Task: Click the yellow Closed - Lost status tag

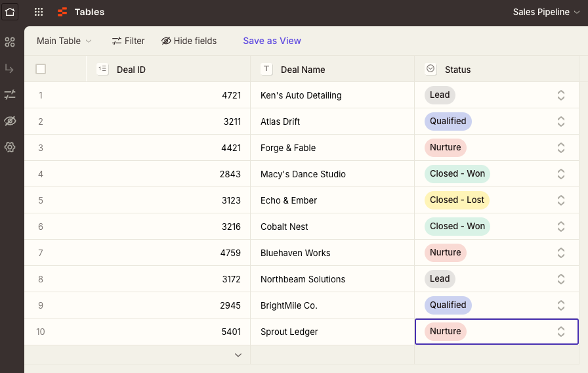Action: coord(457,200)
